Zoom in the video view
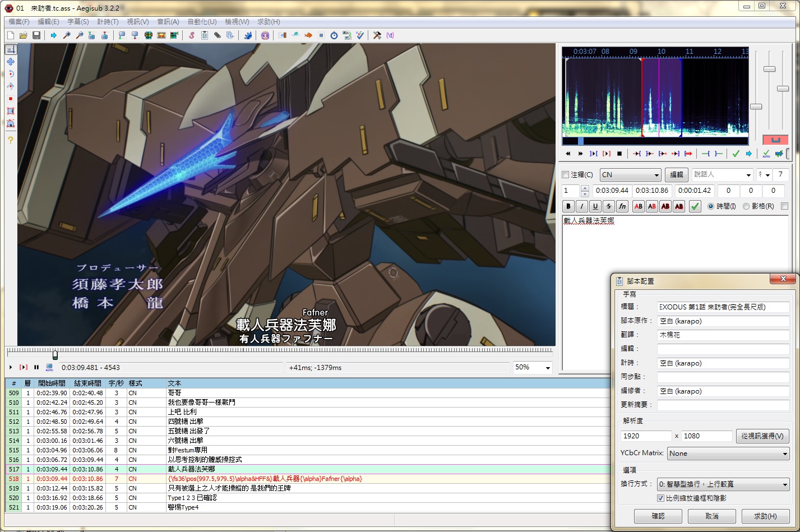 click(x=67, y=35)
